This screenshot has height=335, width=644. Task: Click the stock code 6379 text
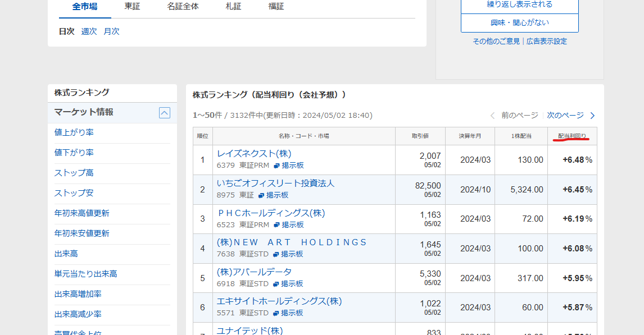(x=226, y=166)
